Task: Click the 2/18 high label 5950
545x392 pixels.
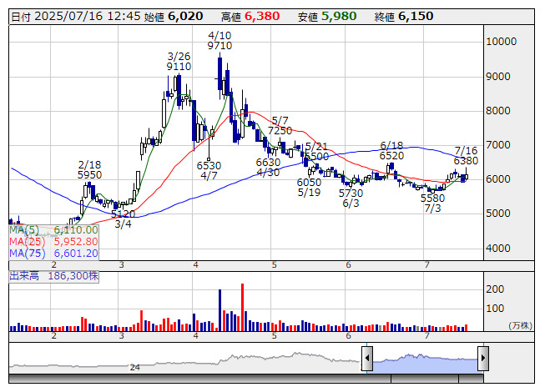Action: point(89,175)
